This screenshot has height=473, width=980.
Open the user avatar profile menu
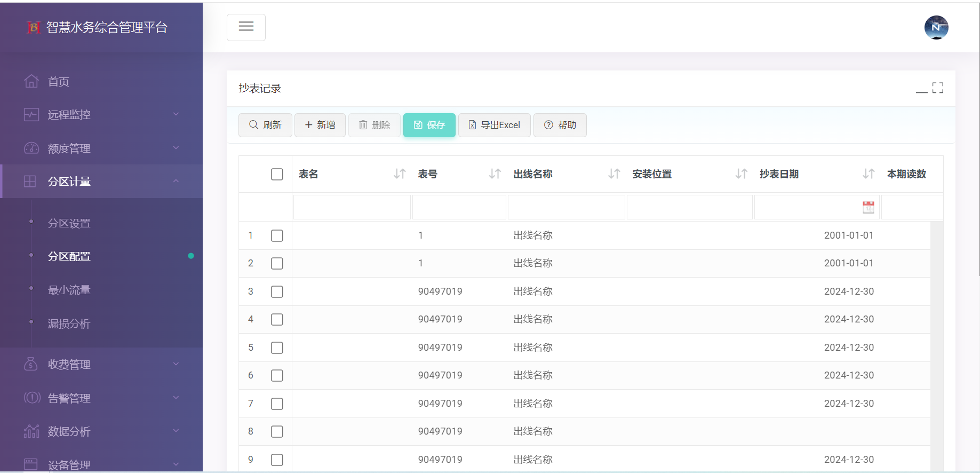(936, 28)
